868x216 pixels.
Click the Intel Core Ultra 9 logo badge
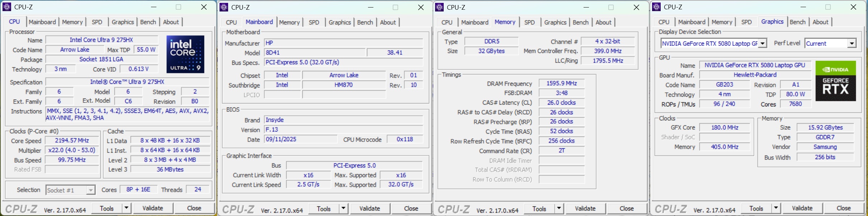(x=185, y=54)
